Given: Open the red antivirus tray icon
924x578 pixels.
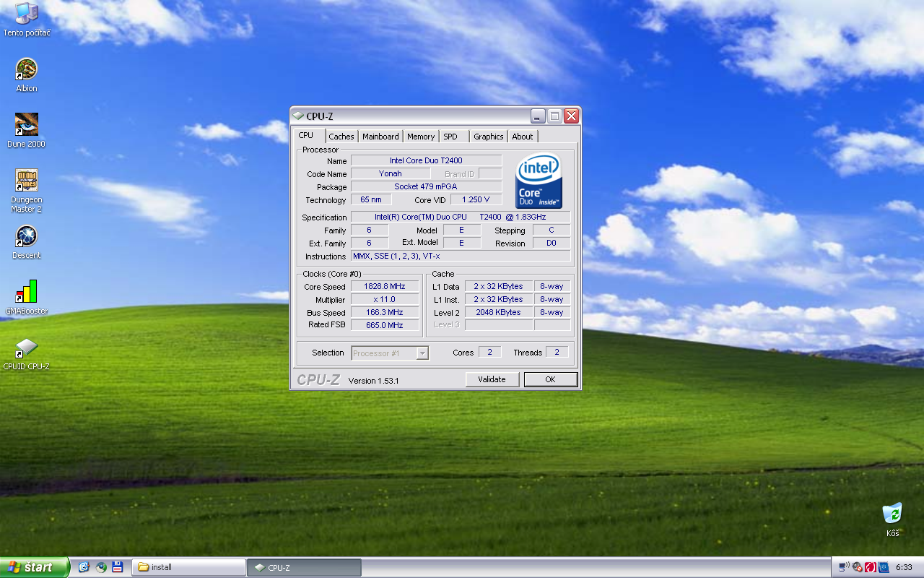Looking at the screenshot, I should 871,567.
